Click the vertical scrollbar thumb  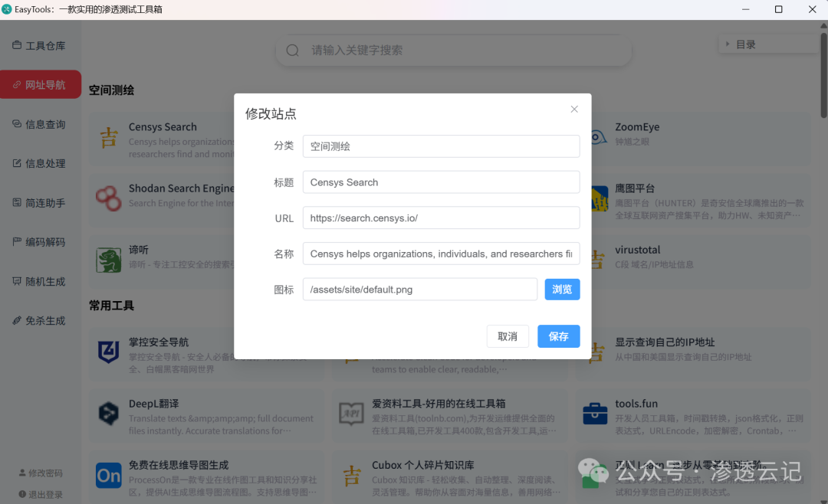click(x=823, y=76)
